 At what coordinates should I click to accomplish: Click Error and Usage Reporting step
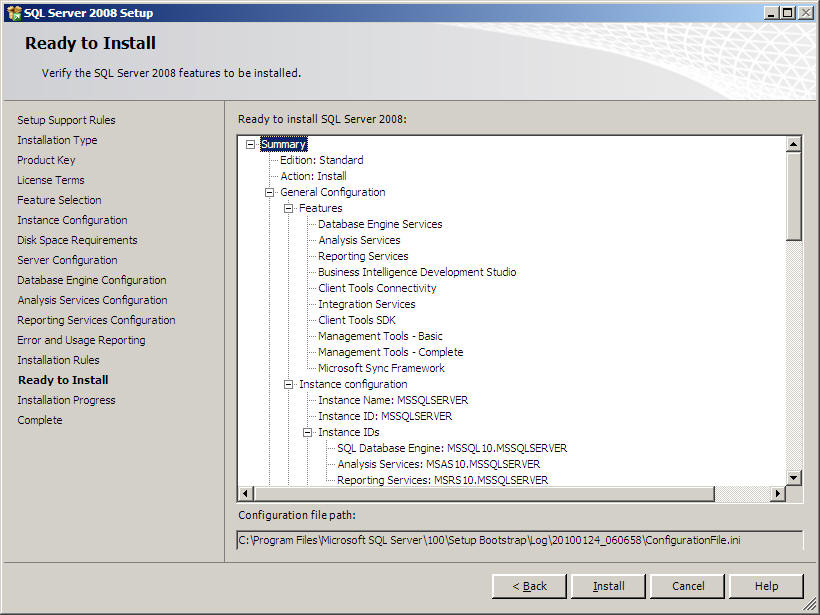point(81,340)
